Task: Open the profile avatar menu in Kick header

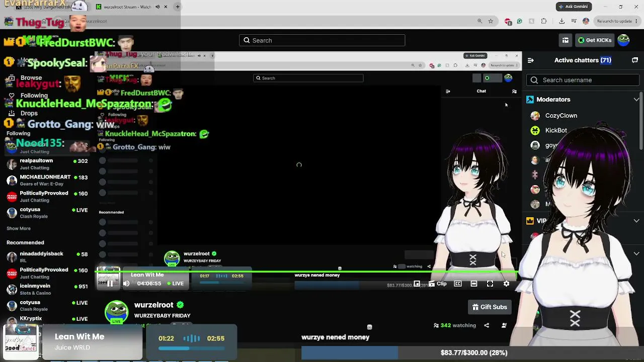Action: coord(623,40)
